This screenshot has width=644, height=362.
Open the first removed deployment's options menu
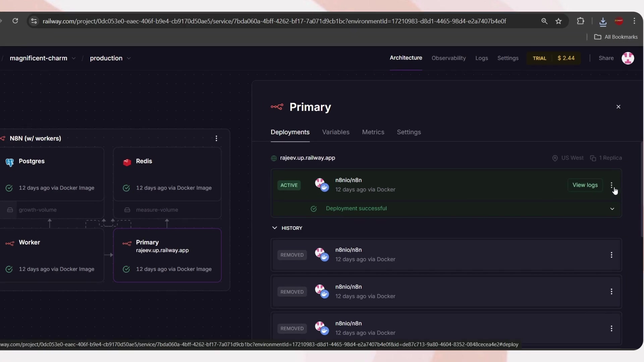611,255
